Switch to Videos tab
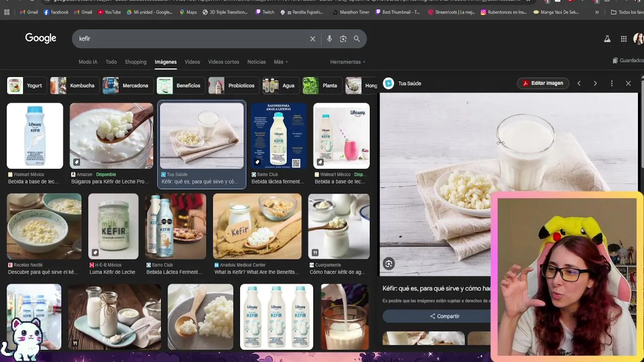 click(x=192, y=62)
